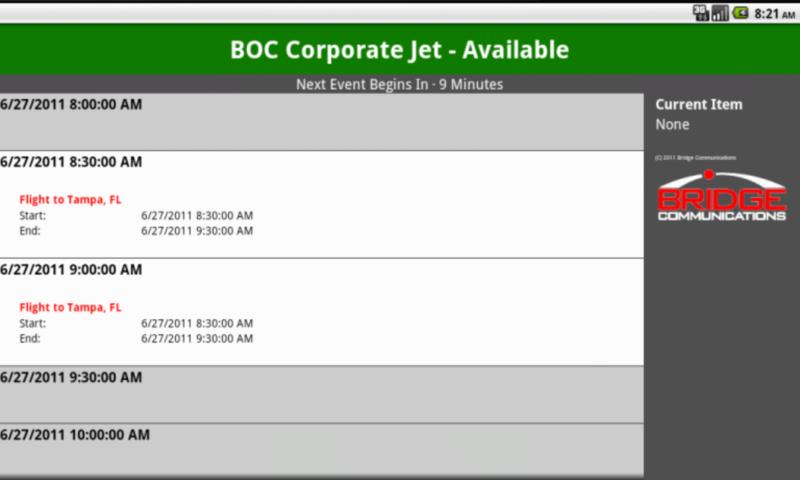Tap the BOC Corporate Jet - Available header
This screenshot has width=800, height=480.
399,49
